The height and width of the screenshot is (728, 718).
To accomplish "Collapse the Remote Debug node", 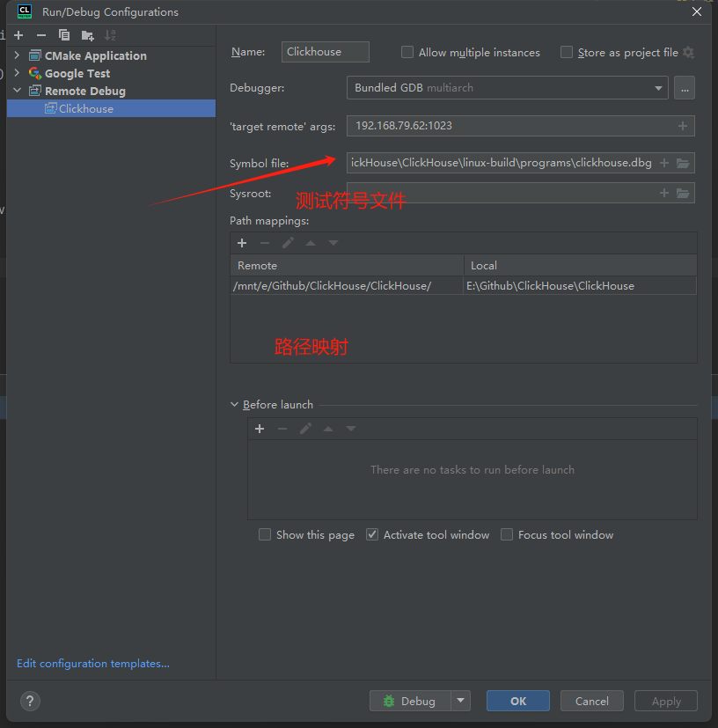I will pos(18,91).
